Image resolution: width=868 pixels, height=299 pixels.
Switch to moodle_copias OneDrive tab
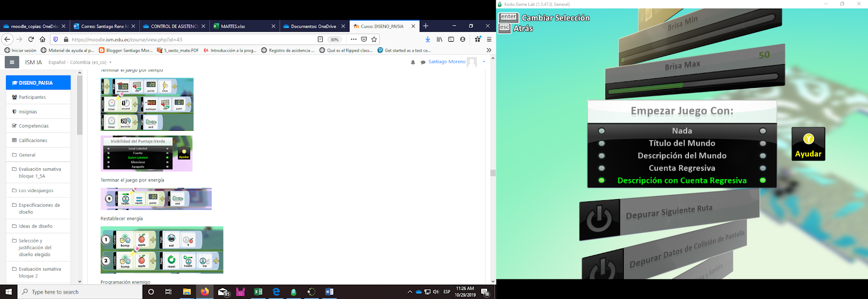click(x=35, y=26)
